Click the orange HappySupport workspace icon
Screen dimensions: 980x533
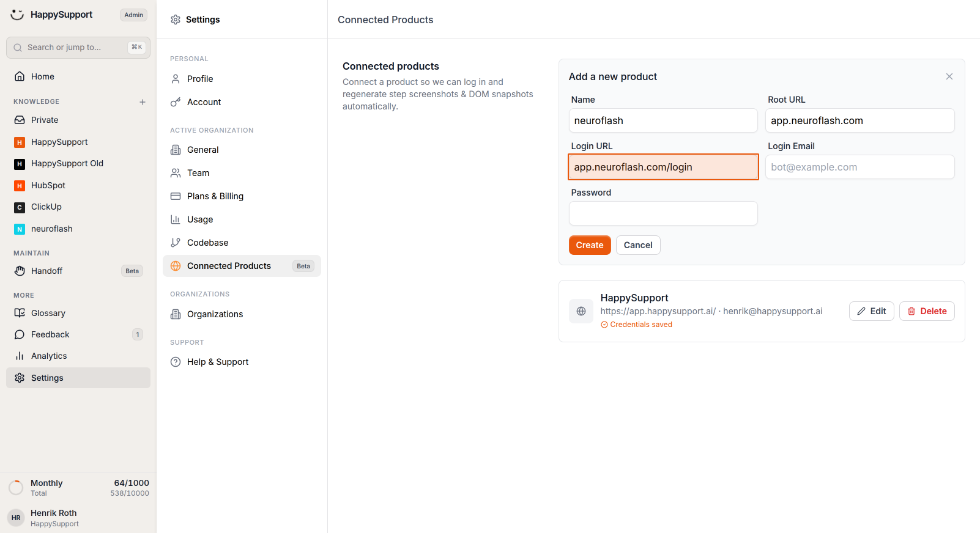click(x=20, y=142)
